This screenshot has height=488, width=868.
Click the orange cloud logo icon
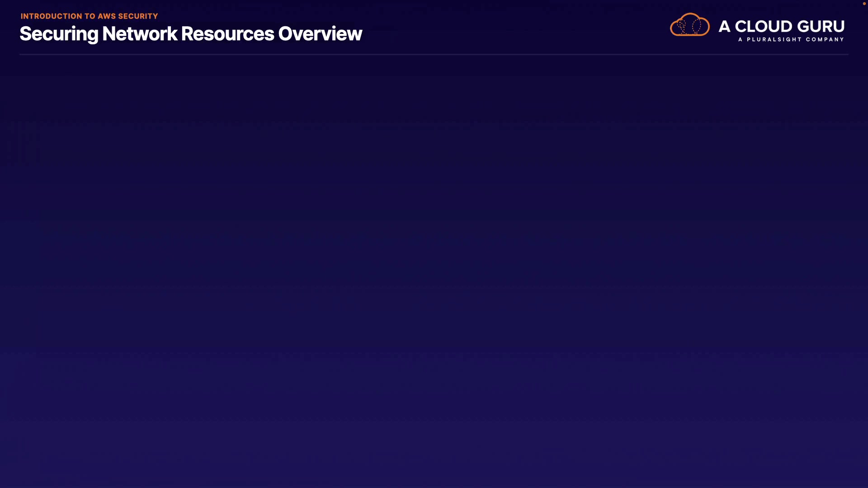pos(689,25)
